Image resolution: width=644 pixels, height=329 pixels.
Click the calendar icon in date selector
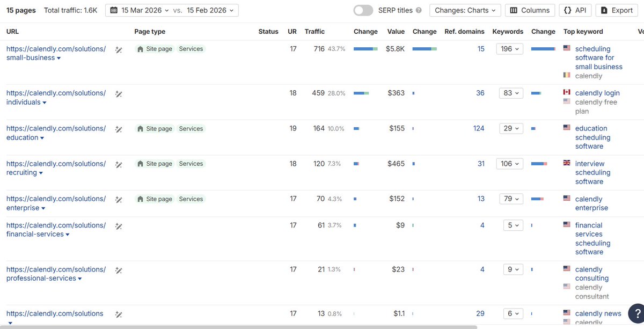114,10
